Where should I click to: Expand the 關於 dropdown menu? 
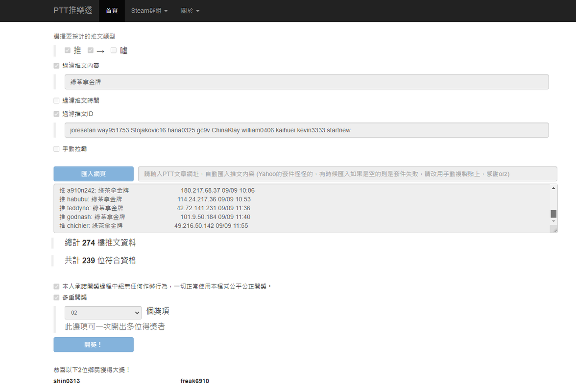[x=190, y=11]
